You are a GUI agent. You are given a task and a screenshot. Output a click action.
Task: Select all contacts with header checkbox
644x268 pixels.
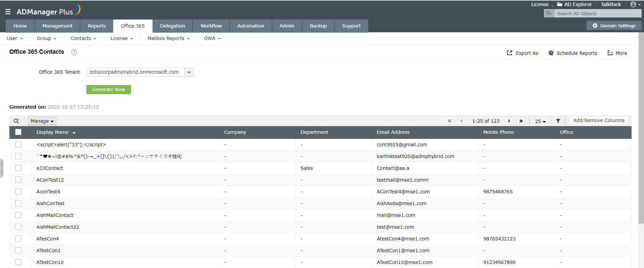18,132
